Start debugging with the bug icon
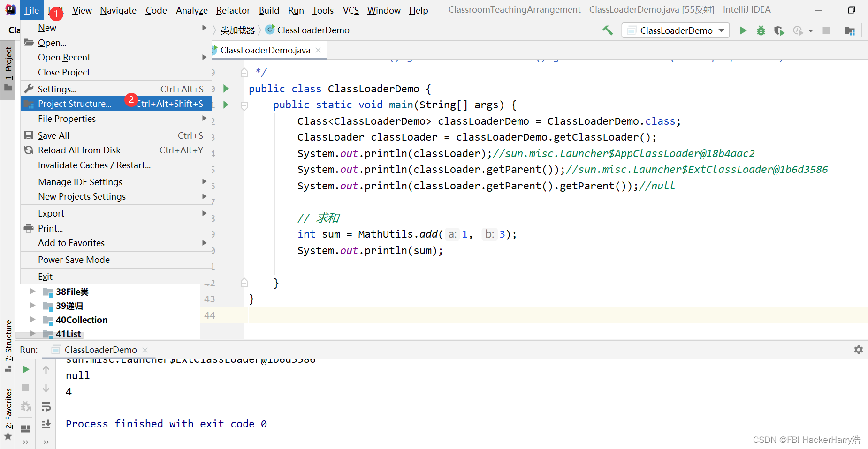The width and height of the screenshot is (868, 449). (x=761, y=30)
